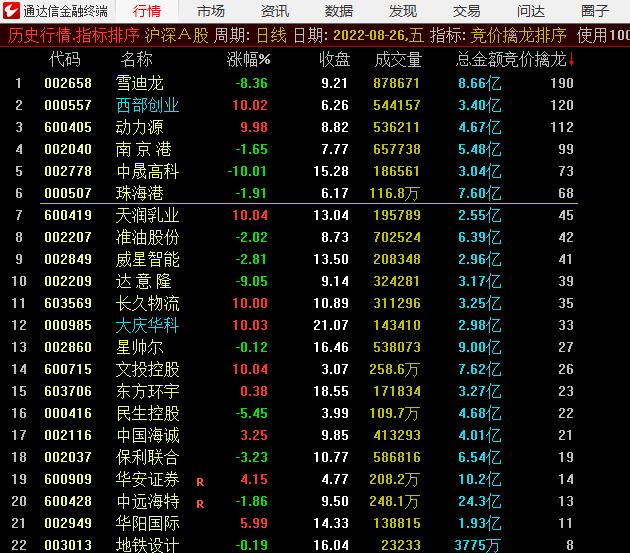This screenshot has height=553, width=630.
Task: Select stock 威星智能
Action: (147, 259)
